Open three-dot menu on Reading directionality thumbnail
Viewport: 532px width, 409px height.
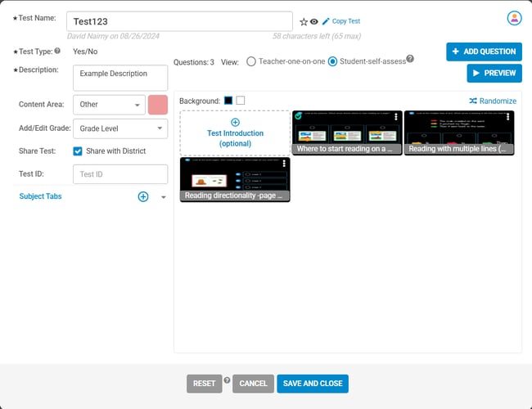click(283, 164)
